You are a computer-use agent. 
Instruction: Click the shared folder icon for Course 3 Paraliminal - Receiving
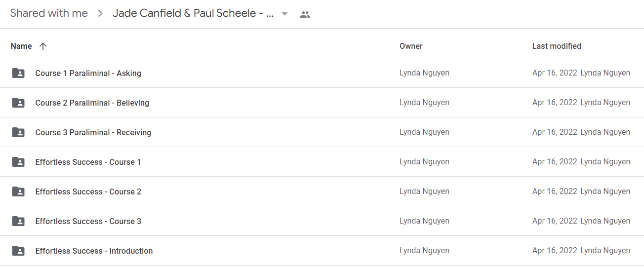(x=18, y=132)
